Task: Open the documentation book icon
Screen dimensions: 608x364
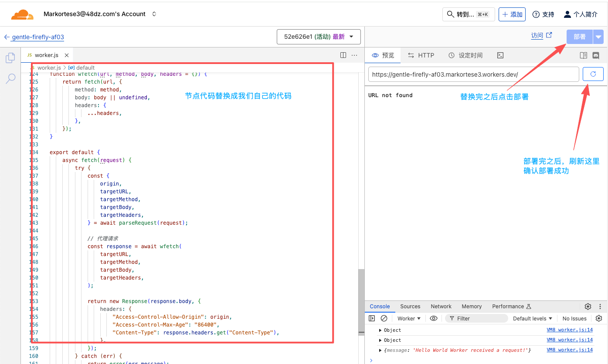Action: coord(584,55)
